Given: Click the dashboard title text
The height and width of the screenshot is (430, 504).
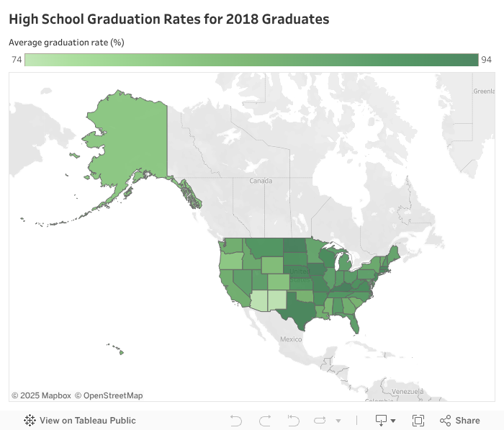Looking at the screenshot, I should tap(169, 19).
